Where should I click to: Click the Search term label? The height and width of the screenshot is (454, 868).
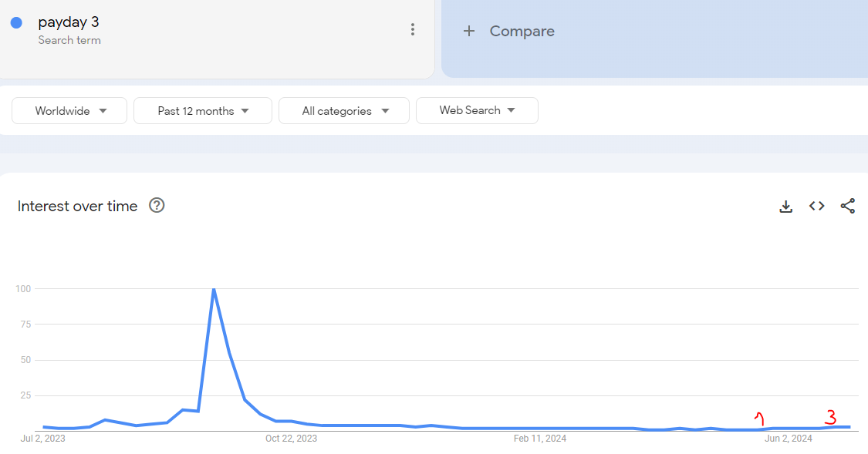click(x=69, y=40)
